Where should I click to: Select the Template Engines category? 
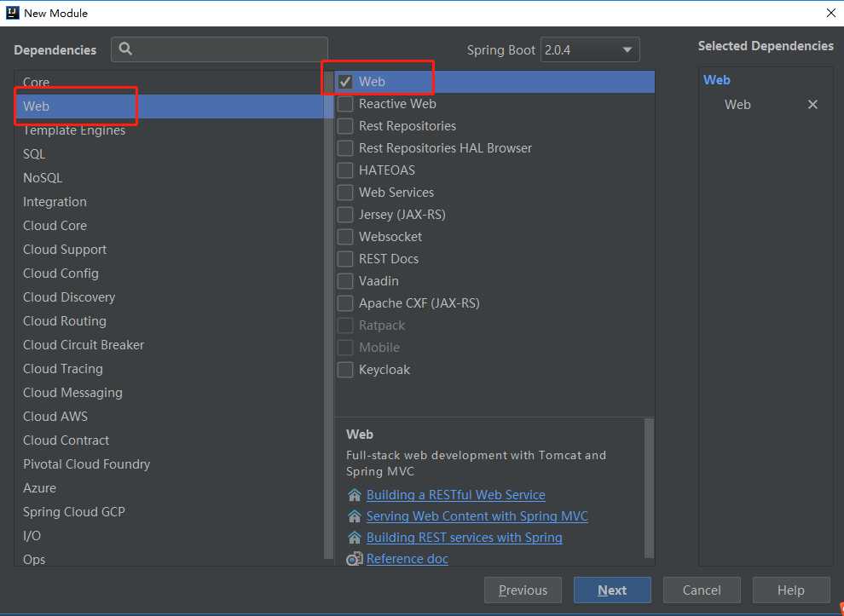coord(169,130)
